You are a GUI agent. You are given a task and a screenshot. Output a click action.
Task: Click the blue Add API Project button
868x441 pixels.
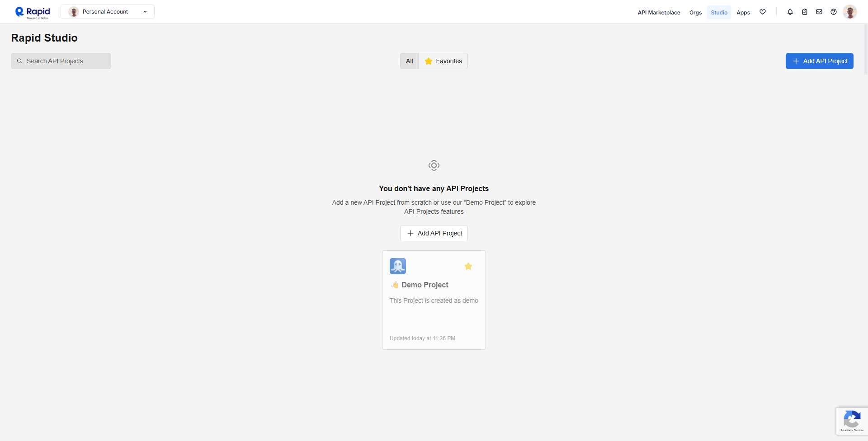tap(819, 61)
